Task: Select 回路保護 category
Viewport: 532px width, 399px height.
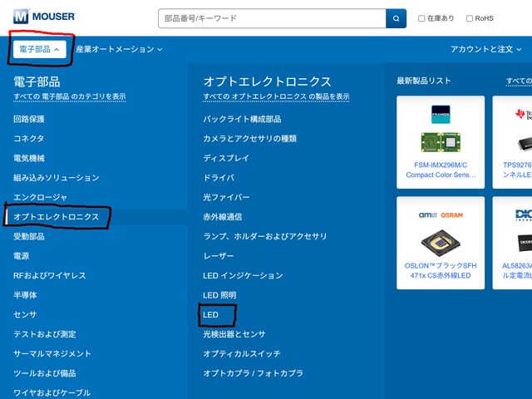Action: tap(29, 119)
